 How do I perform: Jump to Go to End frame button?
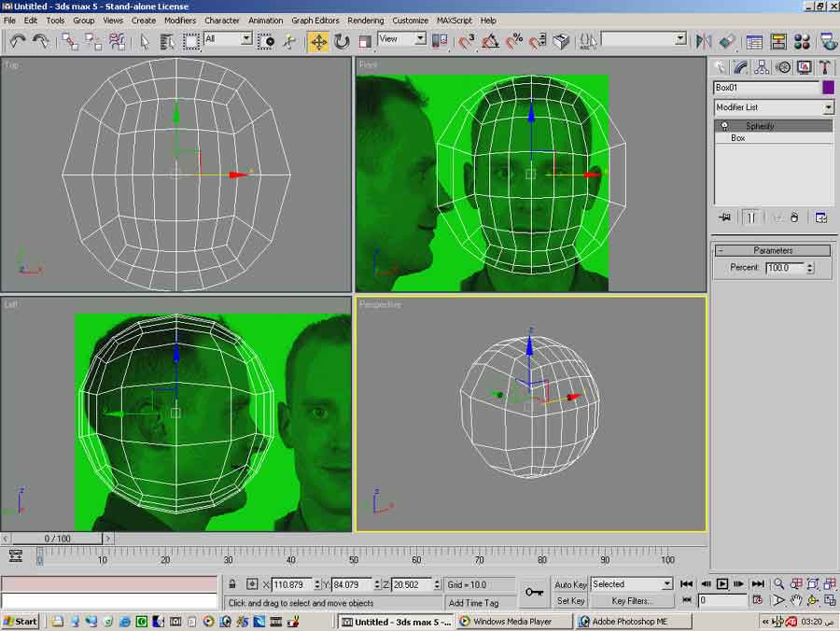pyautogui.click(x=758, y=584)
